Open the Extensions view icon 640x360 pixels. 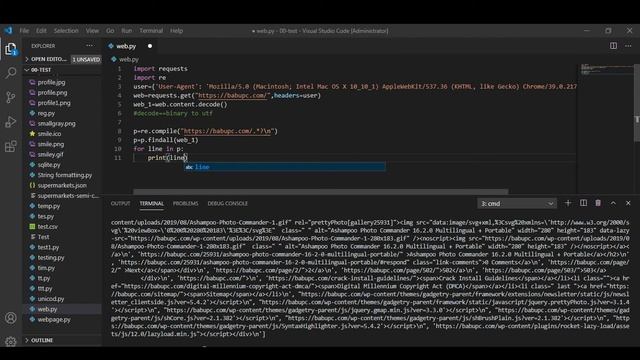point(11,146)
